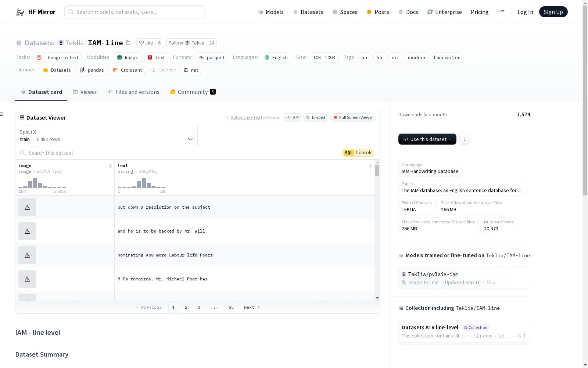Expand the Split train dropdown
The height and width of the screenshot is (368, 588).
click(x=107, y=135)
